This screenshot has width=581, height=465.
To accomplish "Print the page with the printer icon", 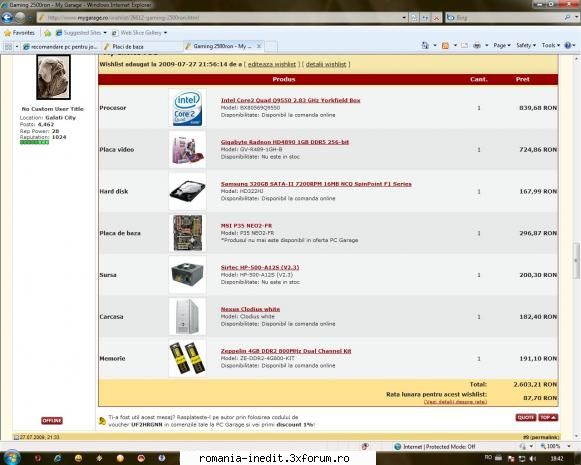I will tap(477, 45).
